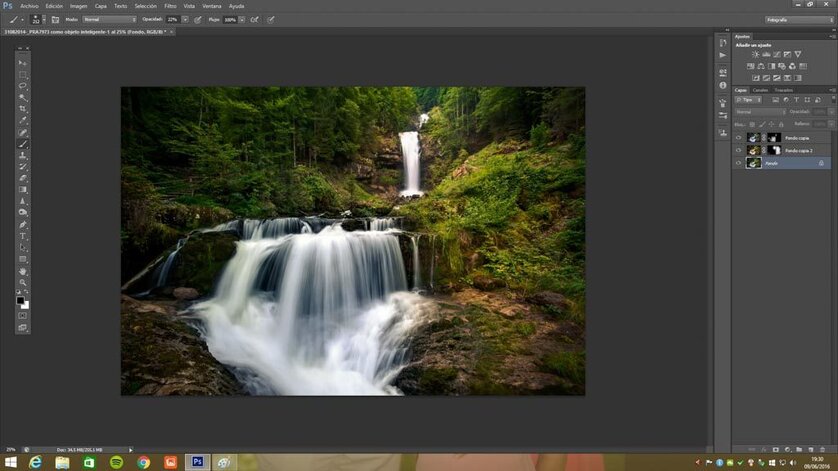Open the Filtro menu
Viewport: 838px width, 471px height.
pos(170,5)
